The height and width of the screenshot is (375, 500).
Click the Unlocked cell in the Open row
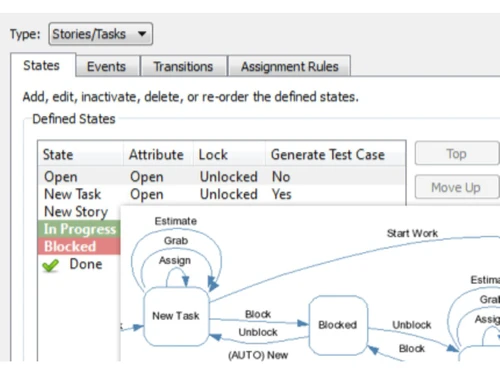point(229,177)
